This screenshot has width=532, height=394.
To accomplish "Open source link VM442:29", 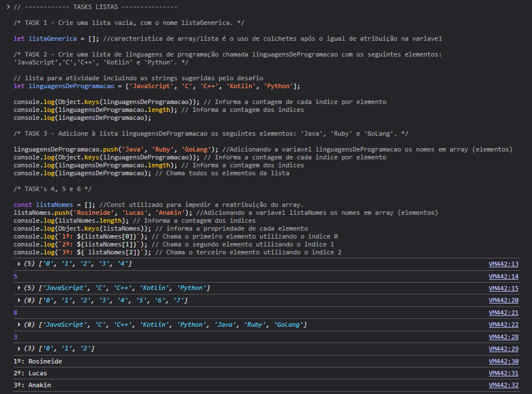I will (x=503, y=349).
